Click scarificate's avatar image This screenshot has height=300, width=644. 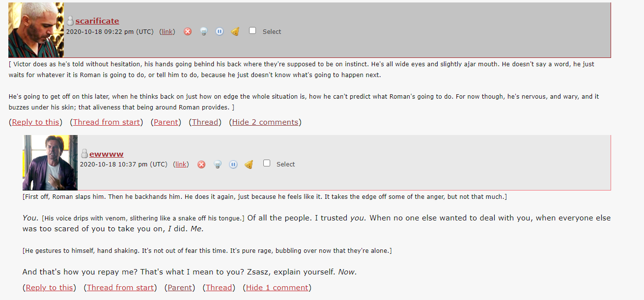click(36, 30)
